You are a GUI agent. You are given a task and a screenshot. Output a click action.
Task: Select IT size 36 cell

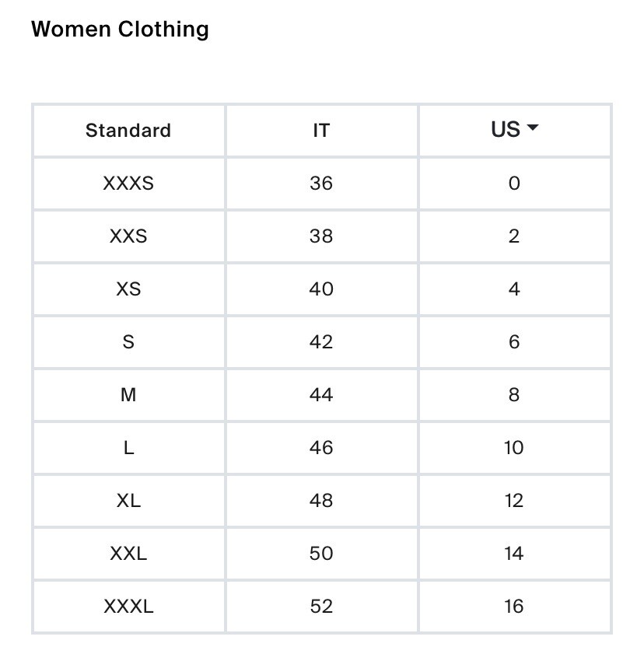(x=321, y=184)
